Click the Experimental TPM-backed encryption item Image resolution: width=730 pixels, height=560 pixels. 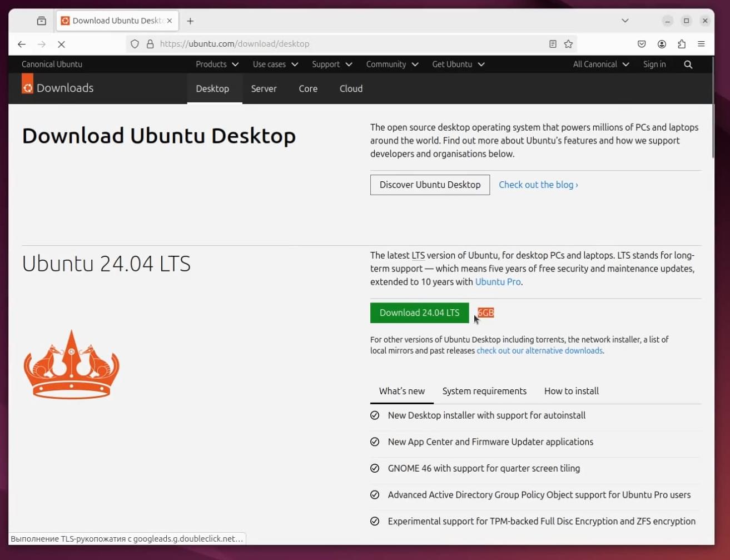tap(542, 522)
